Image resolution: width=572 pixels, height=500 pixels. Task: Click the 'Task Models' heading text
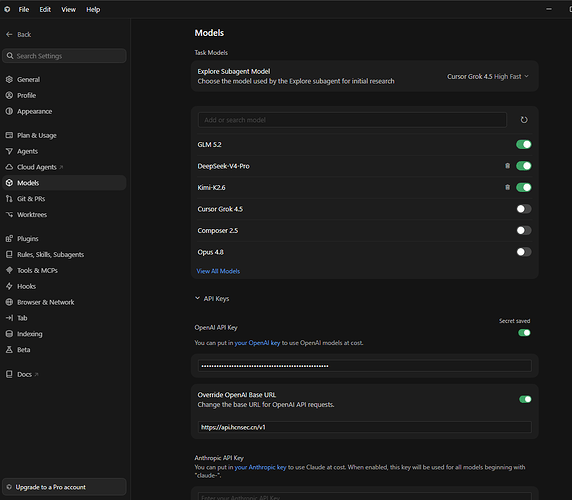(x=211, y=53)
